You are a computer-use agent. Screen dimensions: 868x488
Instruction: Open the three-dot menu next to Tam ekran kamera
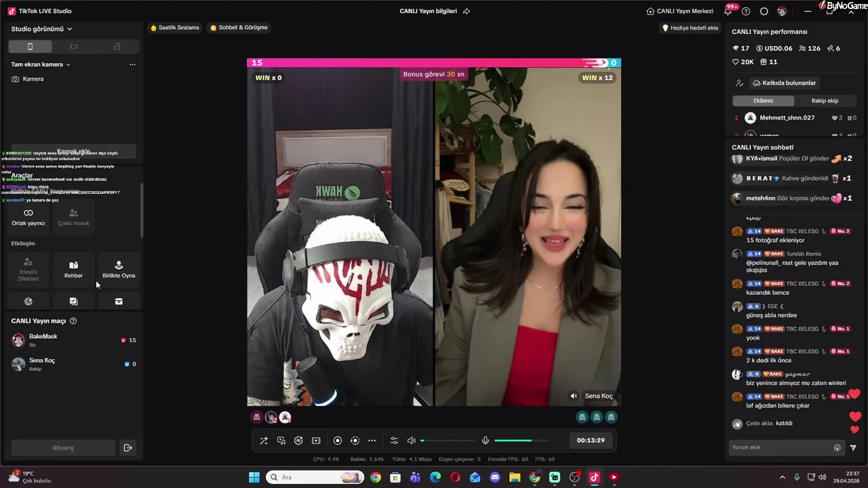click(132, 64)
